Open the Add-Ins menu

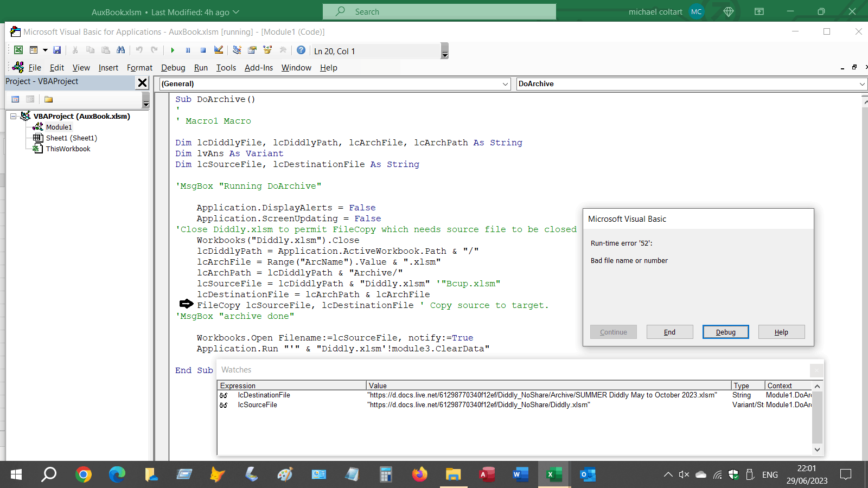(259, 67)
